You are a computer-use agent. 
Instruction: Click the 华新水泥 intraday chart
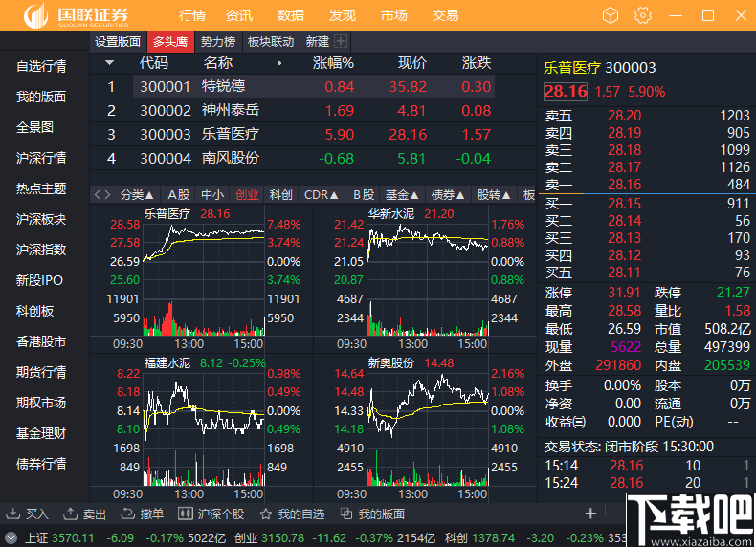[425, 278]
